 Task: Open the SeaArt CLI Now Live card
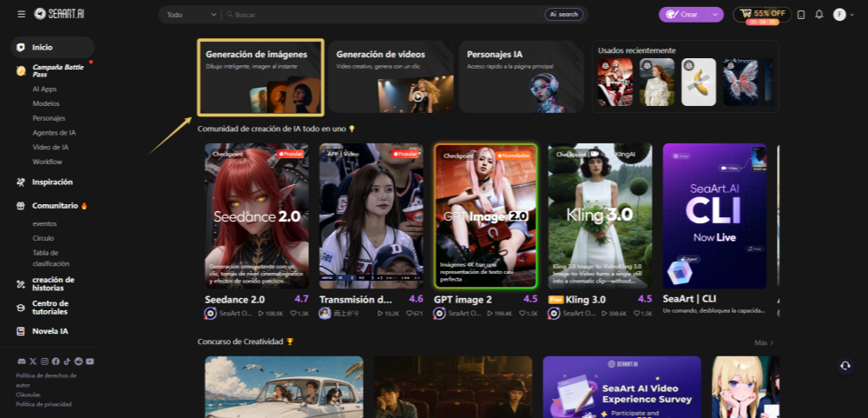pyautogui.click(x=714, y=216)
